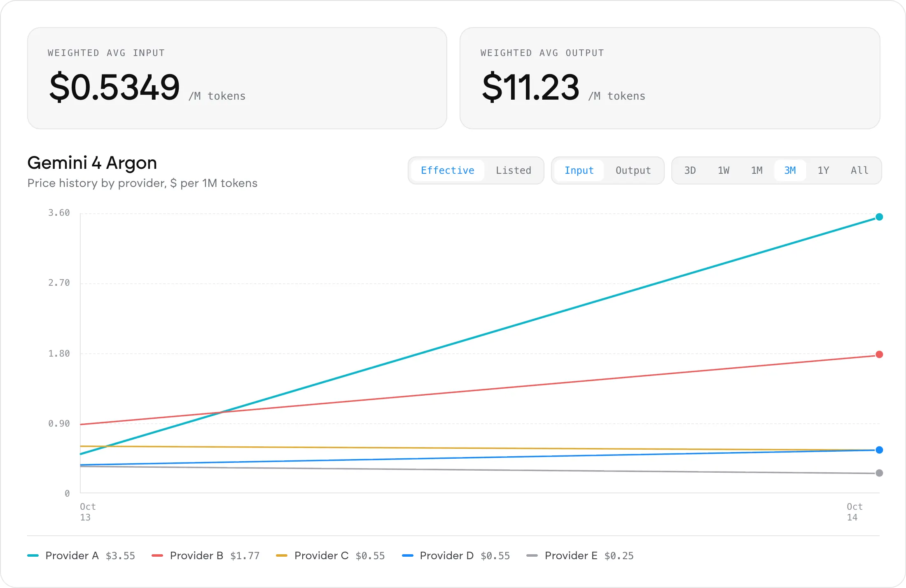The width and height of the screenshot is (906, 588).
Task: Select the Output token price toggle
Action: [x=633, y=170]
